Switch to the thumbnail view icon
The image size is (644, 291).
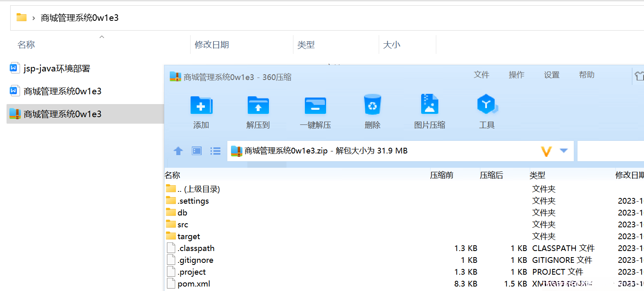tap(197, 151)
